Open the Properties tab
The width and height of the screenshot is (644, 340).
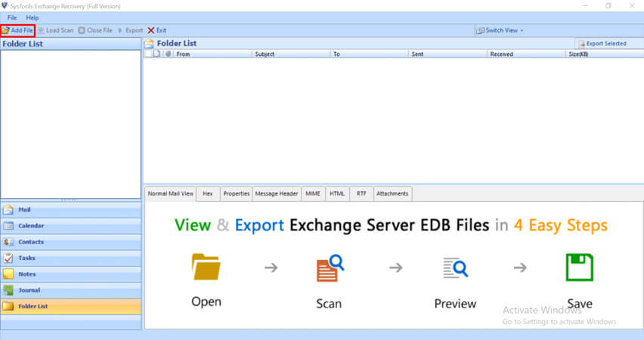[236, 193]
